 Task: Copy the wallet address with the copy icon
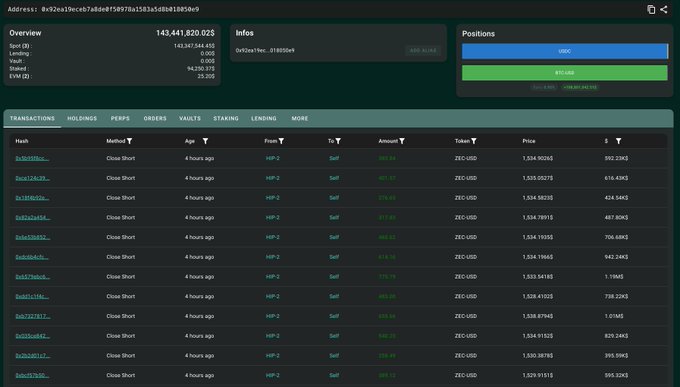tap(651, 10)
